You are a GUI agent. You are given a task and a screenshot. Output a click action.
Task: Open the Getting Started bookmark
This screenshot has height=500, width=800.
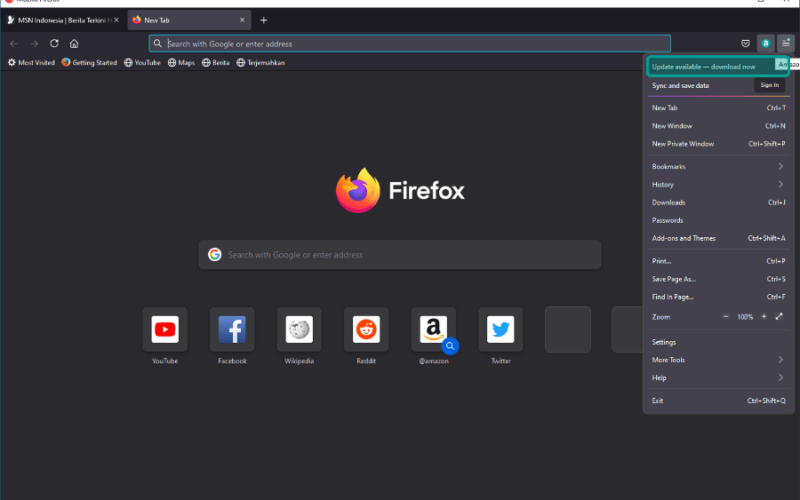89,63
